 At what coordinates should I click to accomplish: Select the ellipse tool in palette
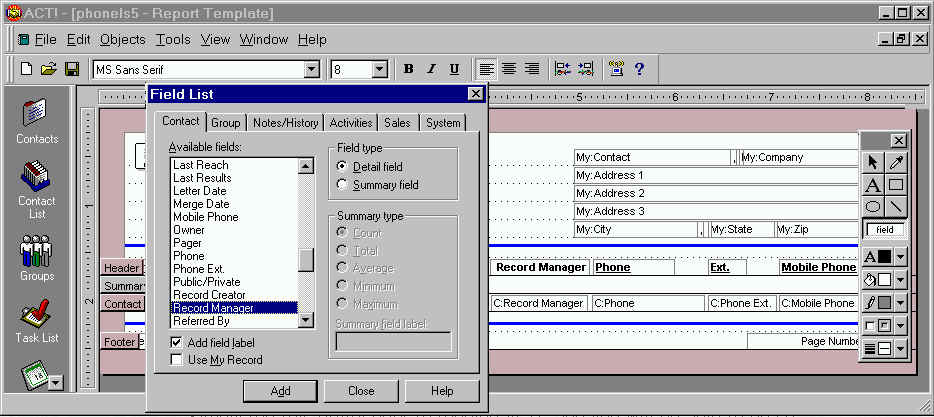[x=873, y=207]
